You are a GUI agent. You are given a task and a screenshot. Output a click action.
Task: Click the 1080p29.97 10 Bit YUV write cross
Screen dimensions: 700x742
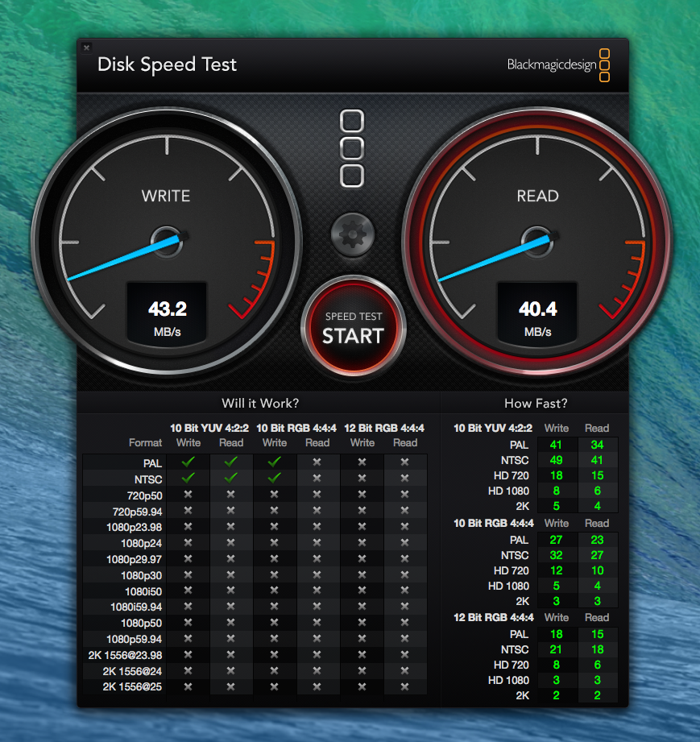click(188, 558)
